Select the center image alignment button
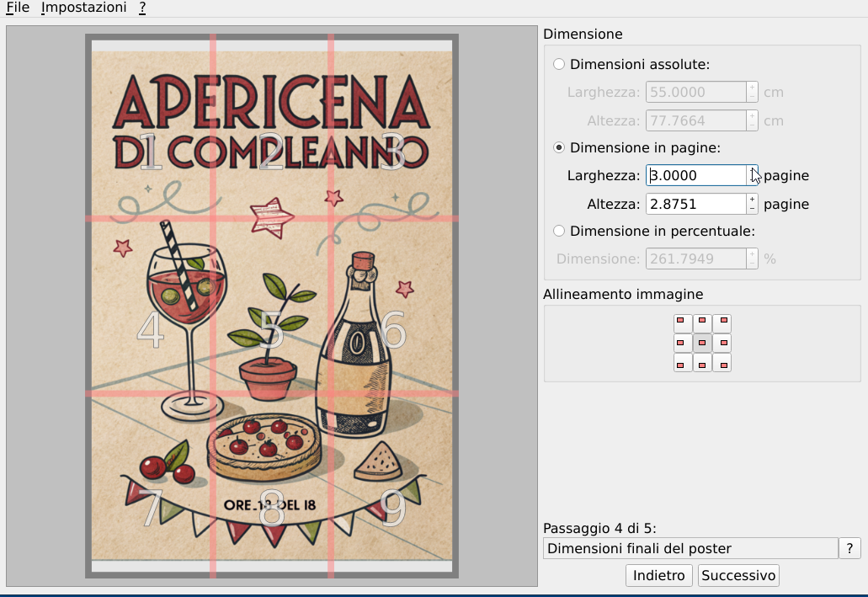The height and width of the screenshot is (597, 868). (x=701, y=343)
